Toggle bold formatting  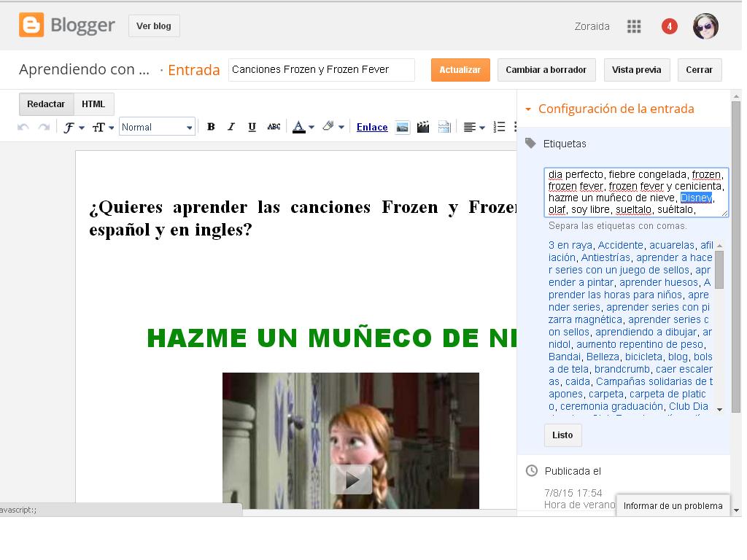click(211, 127)
